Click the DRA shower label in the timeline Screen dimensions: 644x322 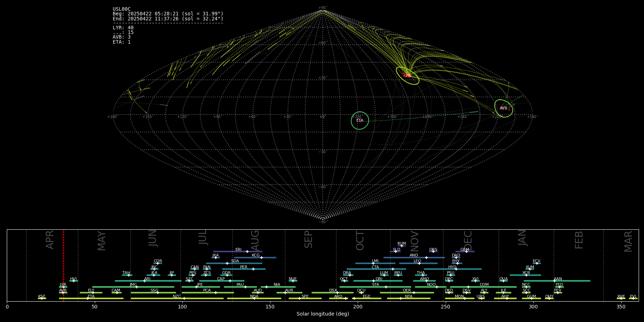(347, 273)
